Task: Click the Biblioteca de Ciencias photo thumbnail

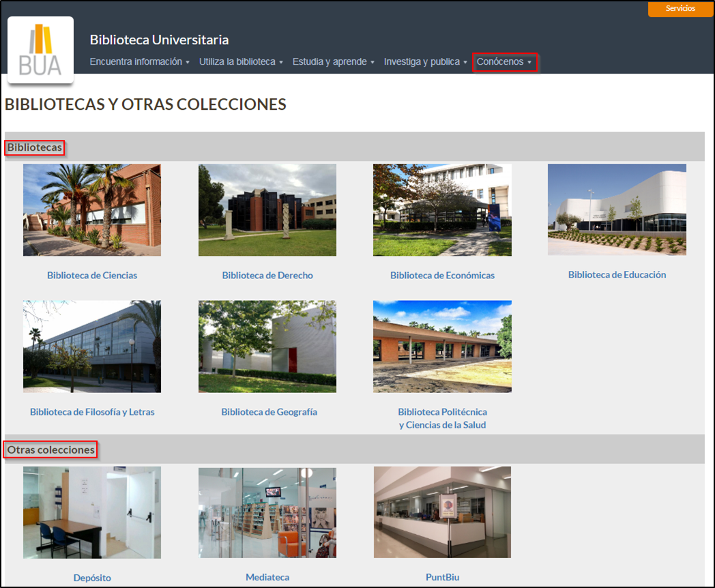Action: point(92,209)
